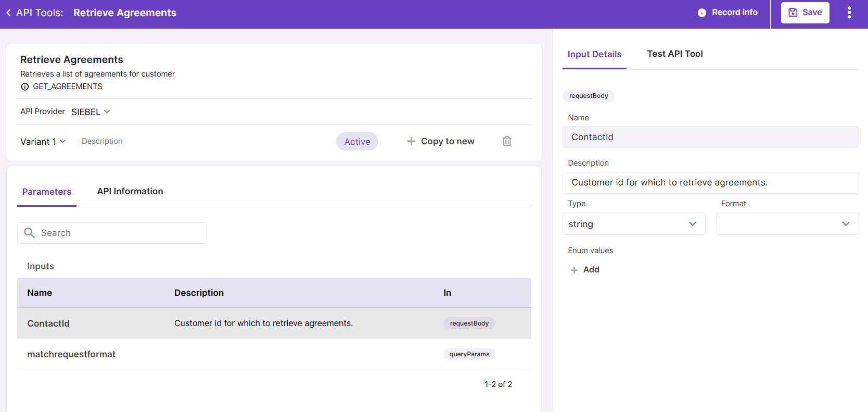Toggle the Active status pill
This screenshot has height=412, width=868.
coord(357,142)
